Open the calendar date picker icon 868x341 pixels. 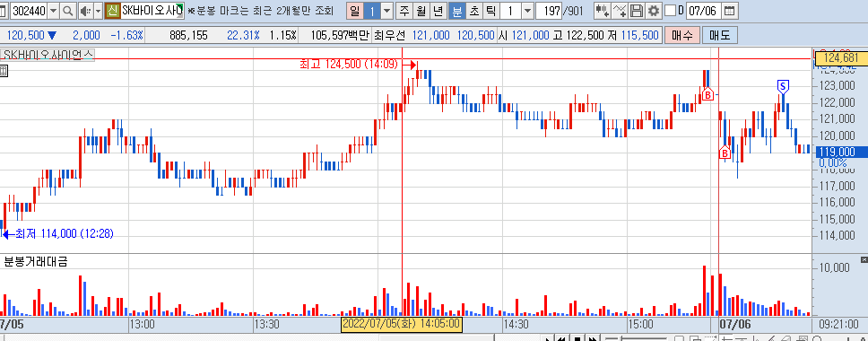click(x=730, y=11)
